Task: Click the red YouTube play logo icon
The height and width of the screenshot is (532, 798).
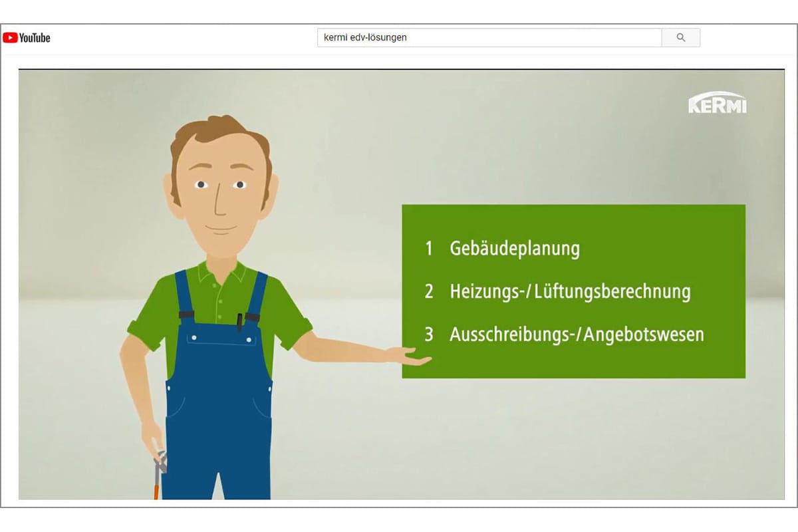Action: [10, 38]
